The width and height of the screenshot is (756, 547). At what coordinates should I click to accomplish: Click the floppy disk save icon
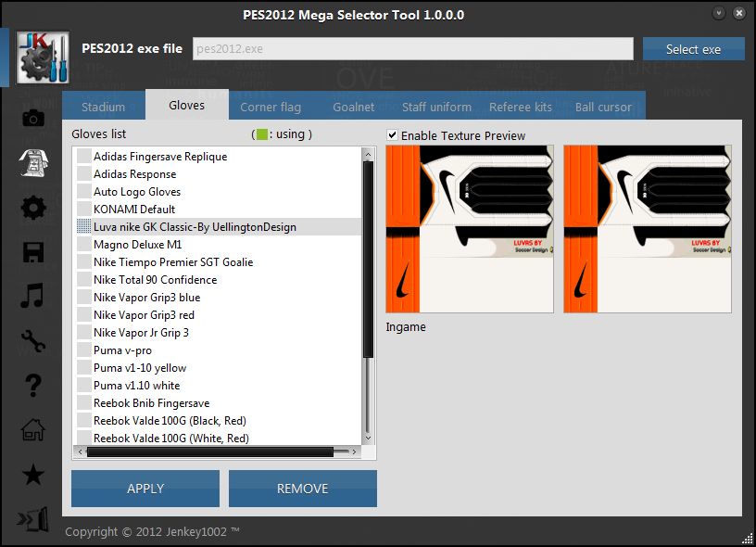[x=32, y=252]
